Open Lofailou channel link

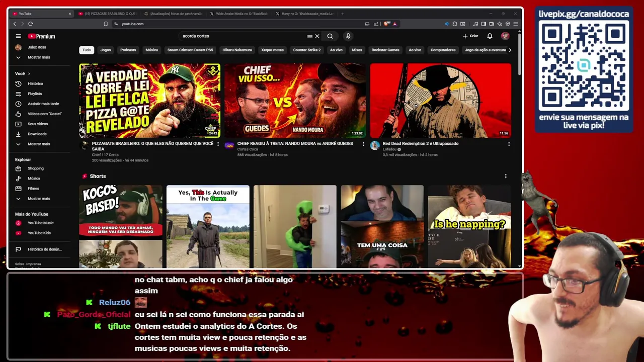click(389, 149)
